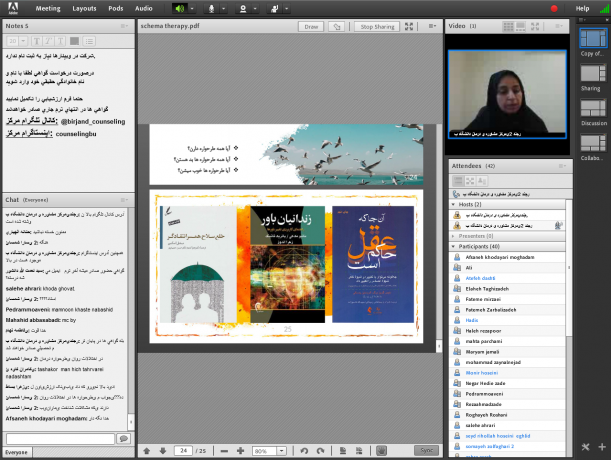Collapse the Participants (40) group
The image size is (611, 460).
pos(453,246)
